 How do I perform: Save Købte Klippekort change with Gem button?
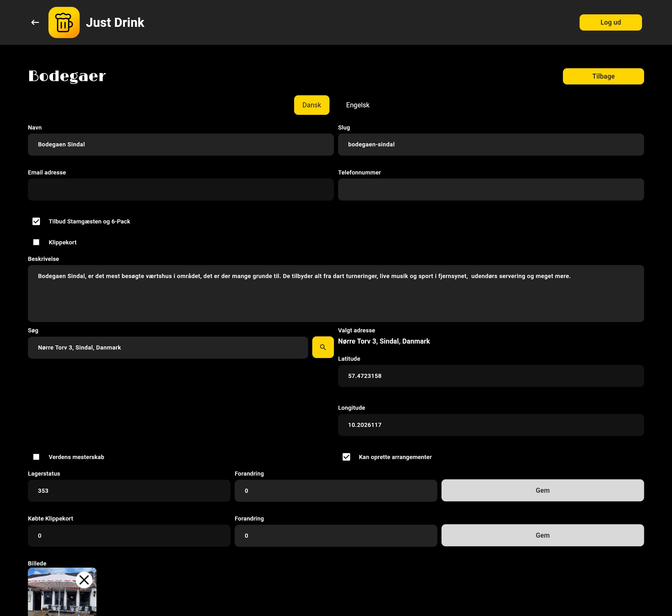click(x=542, y=535)
